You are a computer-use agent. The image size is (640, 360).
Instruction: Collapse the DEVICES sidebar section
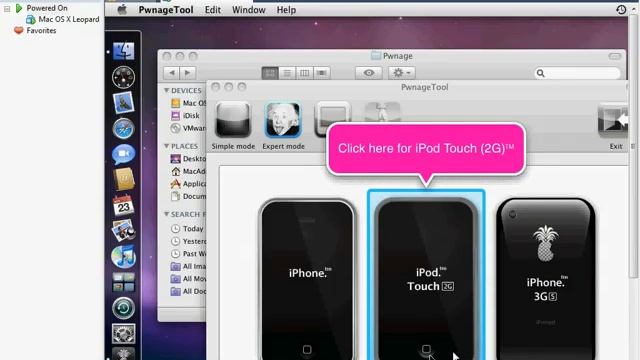pyautogui.click(x=167, y=90)
